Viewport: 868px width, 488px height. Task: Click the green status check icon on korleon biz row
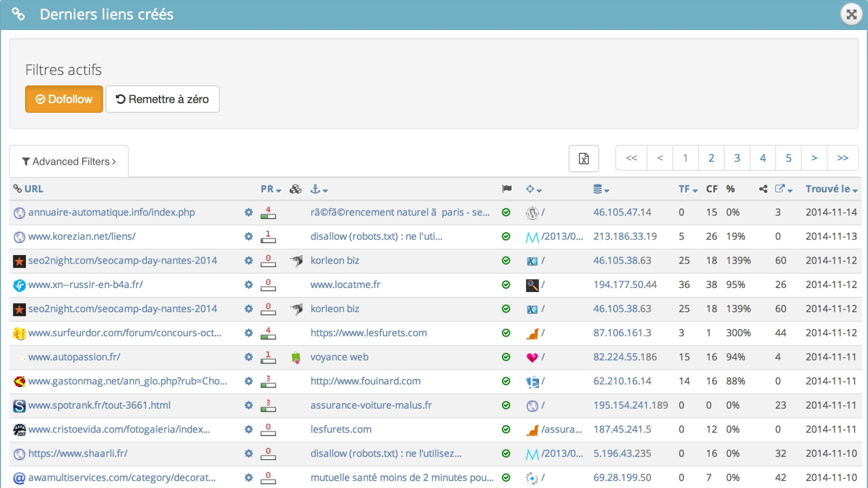tap(506, 260)
